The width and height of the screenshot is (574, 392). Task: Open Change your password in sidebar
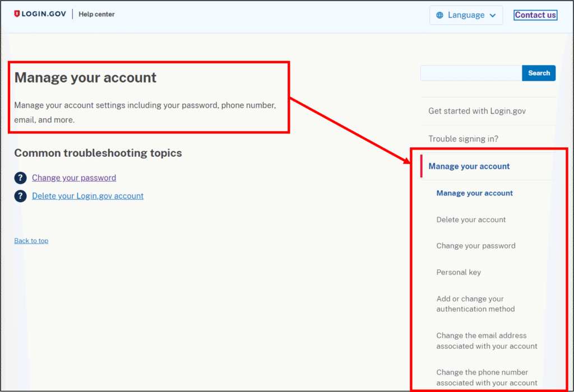[476, 246]
